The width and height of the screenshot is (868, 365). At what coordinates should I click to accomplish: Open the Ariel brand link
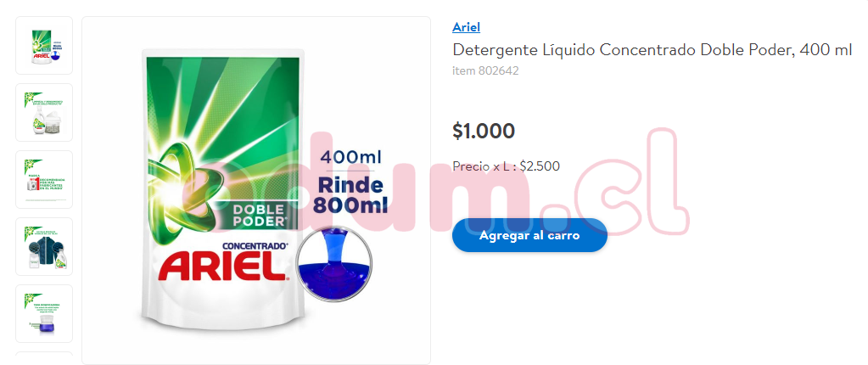pyautogui.click(x=466, y=26)
